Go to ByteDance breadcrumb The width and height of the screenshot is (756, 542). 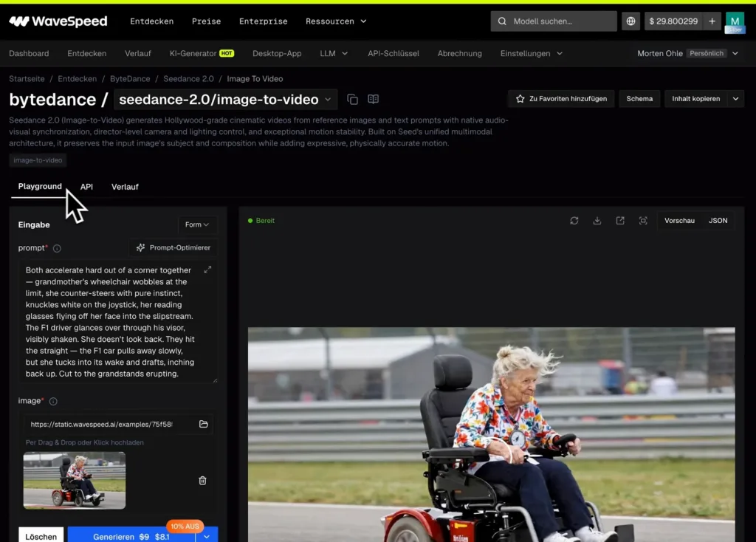(130, 78)
